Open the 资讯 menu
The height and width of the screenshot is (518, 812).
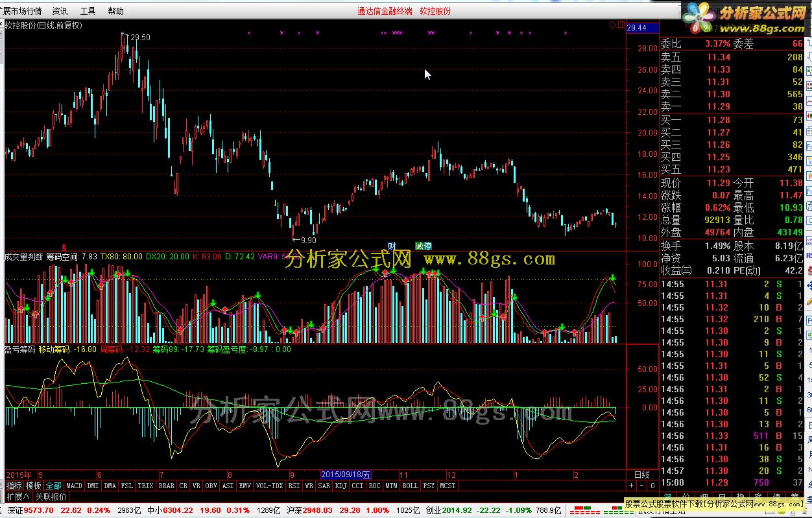[x=60, y=11]
